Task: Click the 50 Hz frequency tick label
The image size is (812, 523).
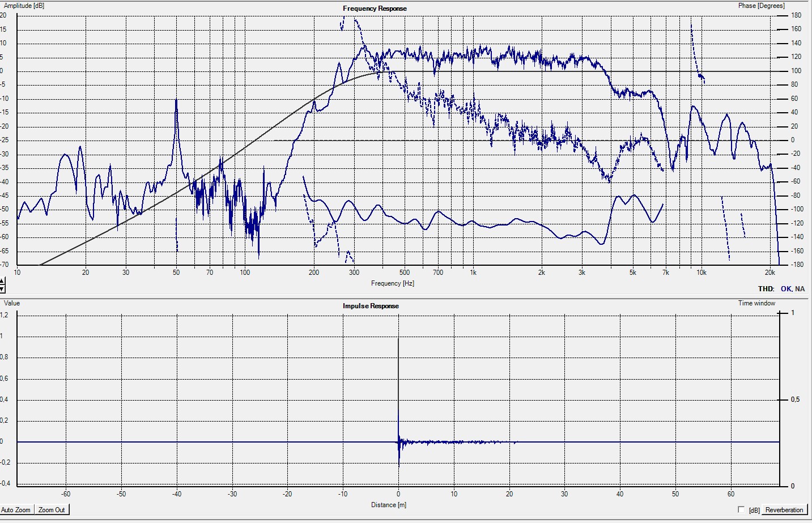Action: click(176, 273)
